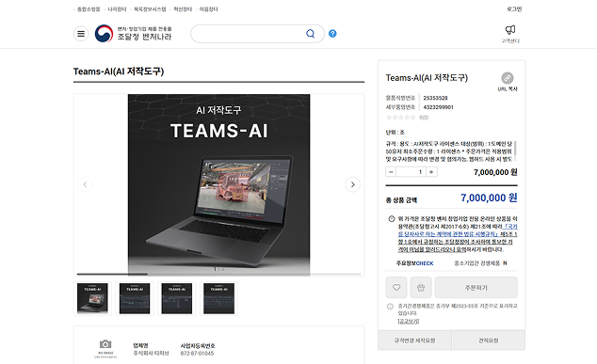
Task: Click product ID number 25353528
Action: (435, 98)
